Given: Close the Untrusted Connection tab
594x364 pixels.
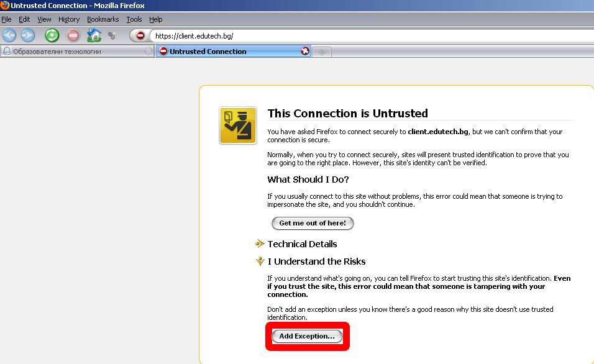Looking at the screenshot, I should pos(305,51).
